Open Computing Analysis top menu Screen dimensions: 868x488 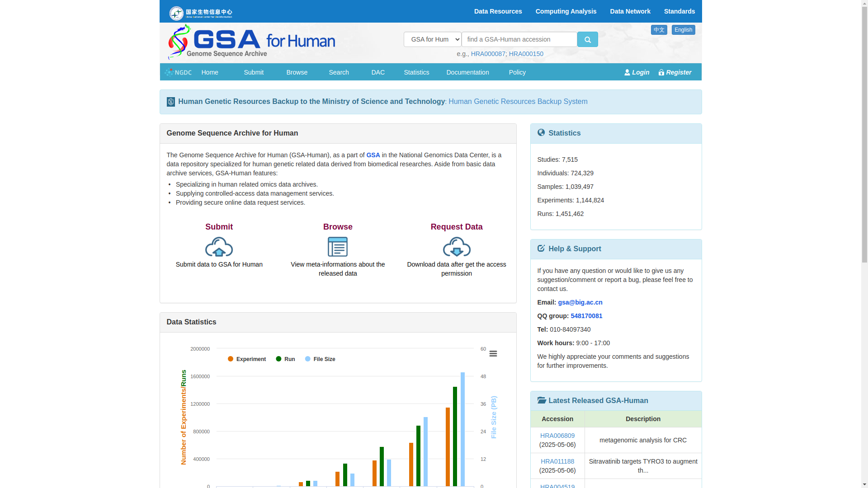[x=566, y=11]
